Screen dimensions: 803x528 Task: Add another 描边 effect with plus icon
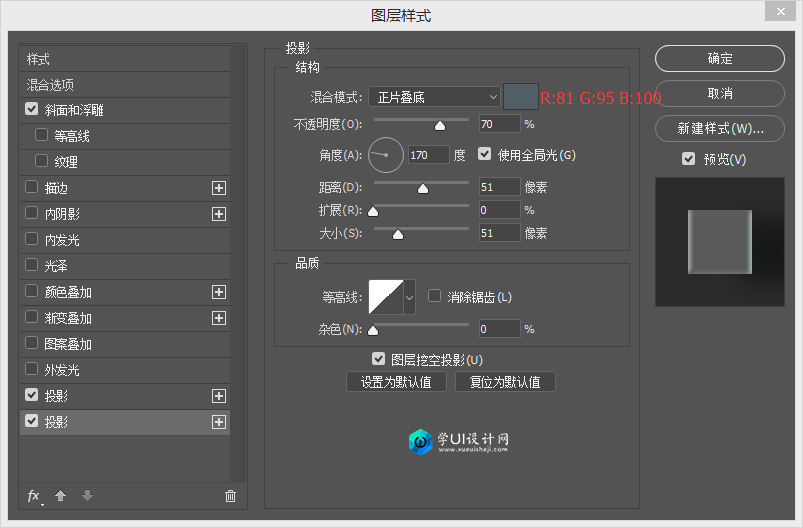[x=219, y=188]
